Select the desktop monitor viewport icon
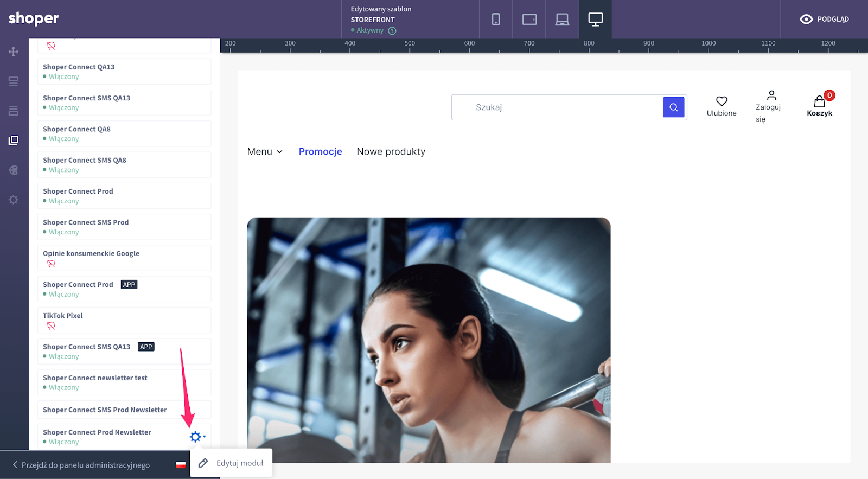This screenshot has height=479, width=868. click(x=595, y=20)
